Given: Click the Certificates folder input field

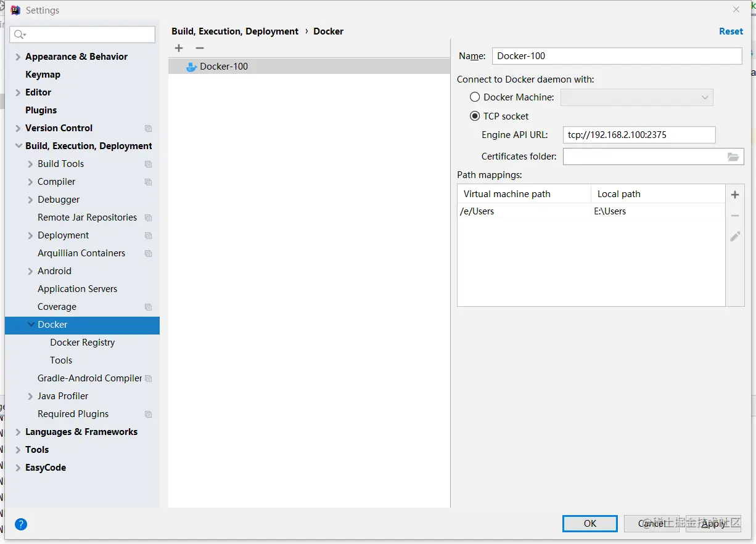Looking at the screenshot, I should pyautogui.click(x=644, y=156).
